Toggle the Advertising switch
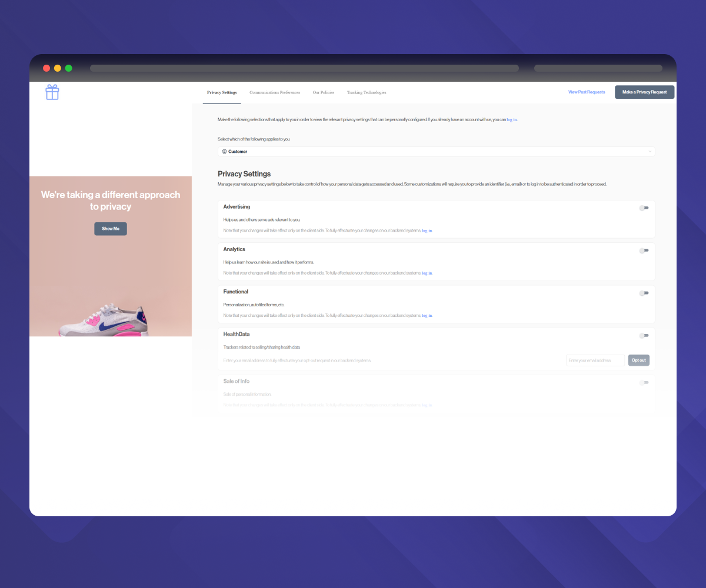This screenshot has height=588, width=706. click(x=644, y=208)
